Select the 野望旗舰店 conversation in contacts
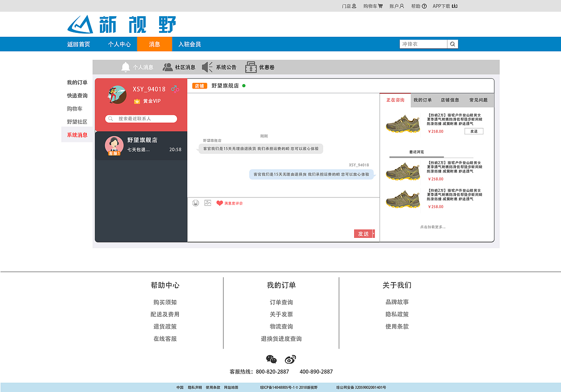The width and height of the screenshot is (561, 392). 141,145
